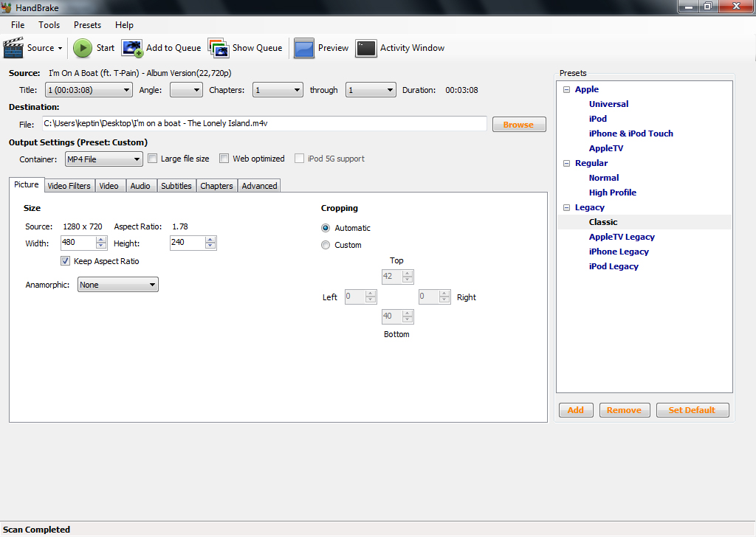Open the Help menu
Image resolution: width=756 pixels, height=537 pixels.
124,25
